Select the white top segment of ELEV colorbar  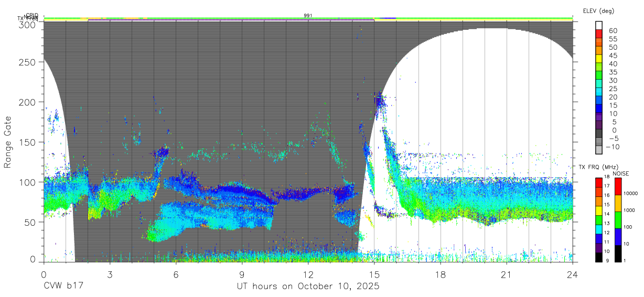click(598, 25)
